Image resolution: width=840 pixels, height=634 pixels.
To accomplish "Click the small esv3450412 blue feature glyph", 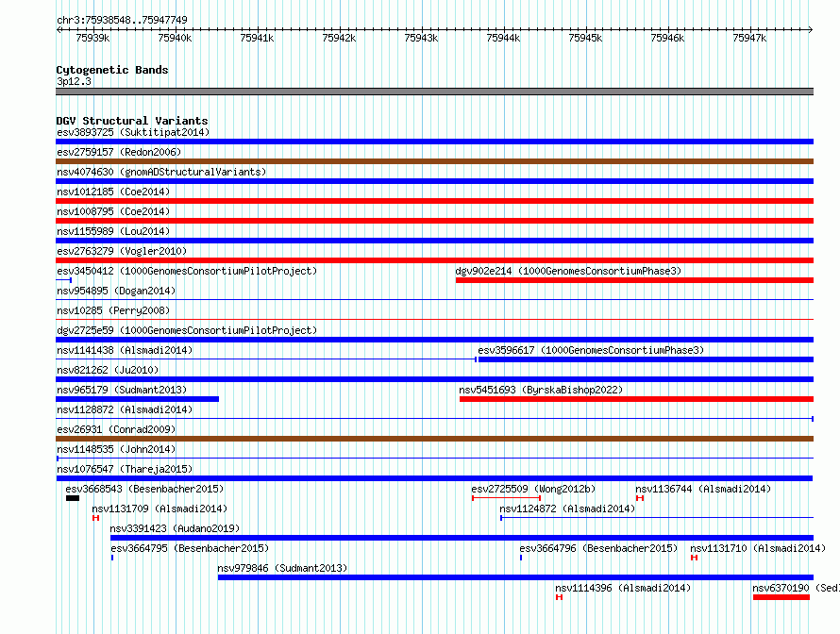I will pos(64,280).
